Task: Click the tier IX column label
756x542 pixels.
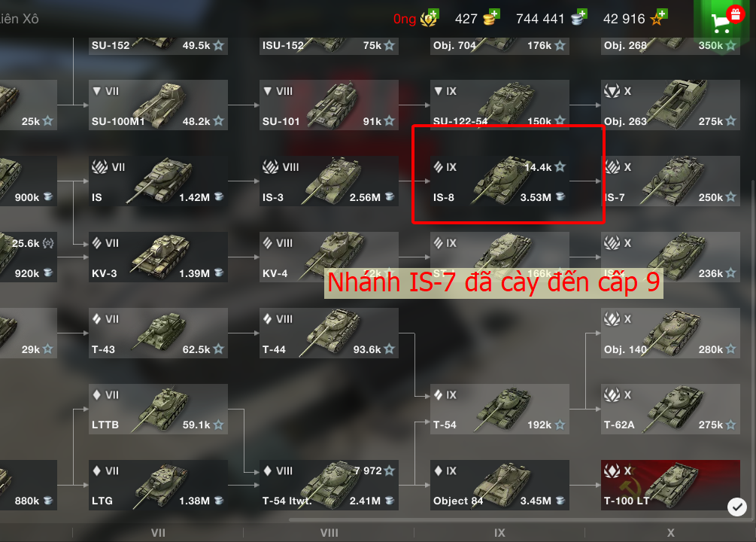Action: pyautogui.click(x=499, y=533)
